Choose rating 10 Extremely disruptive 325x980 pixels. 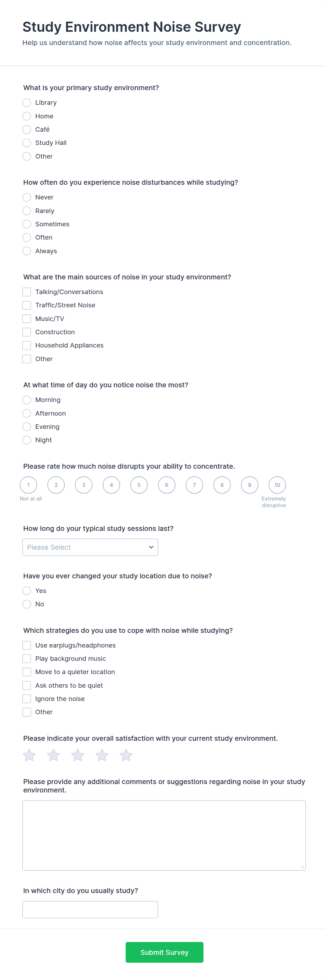click(x=277, y=485)
